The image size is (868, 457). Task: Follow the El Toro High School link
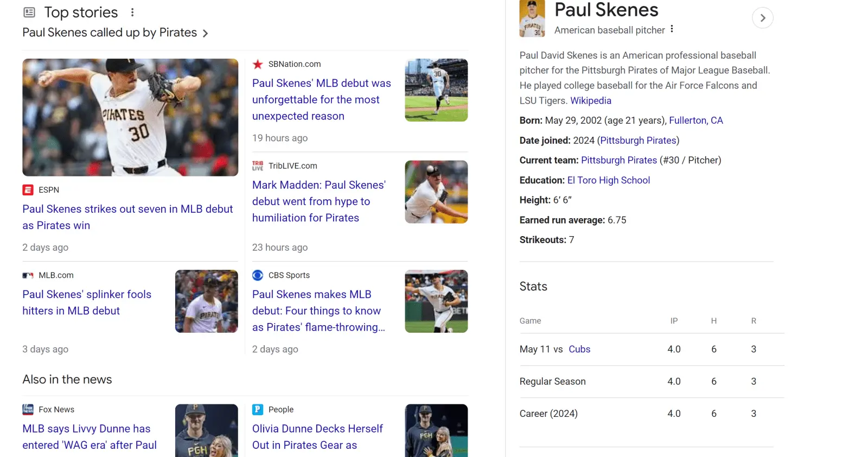pos(608,180)
